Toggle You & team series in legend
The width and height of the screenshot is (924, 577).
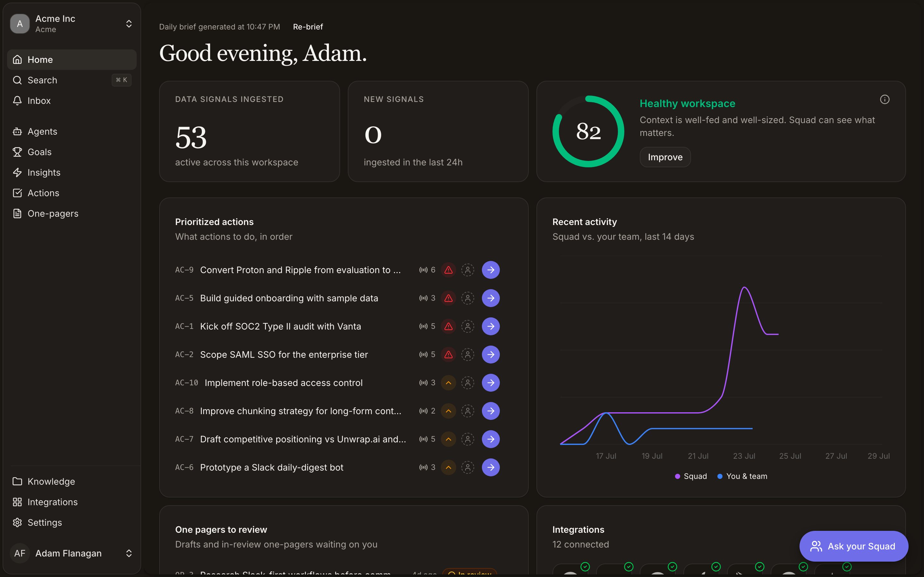pos(742,476)
